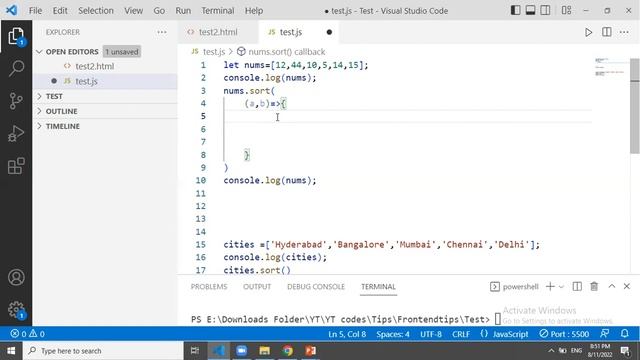Viewport: 640px width, 360px height.
Task: Change end of line sequence CRLF
Action: [x=461, y=334]
